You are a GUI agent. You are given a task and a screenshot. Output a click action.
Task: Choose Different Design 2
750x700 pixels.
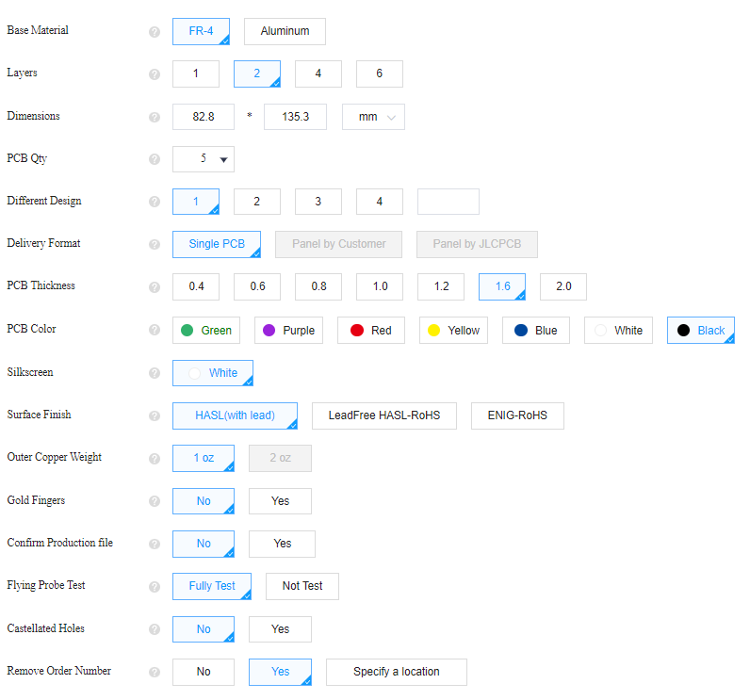[x=257, y=202]
